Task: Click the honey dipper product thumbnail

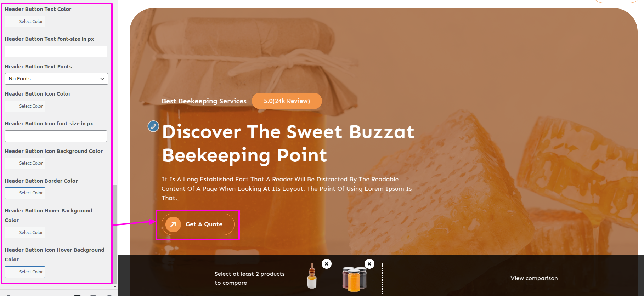Action: click(312, 276)
